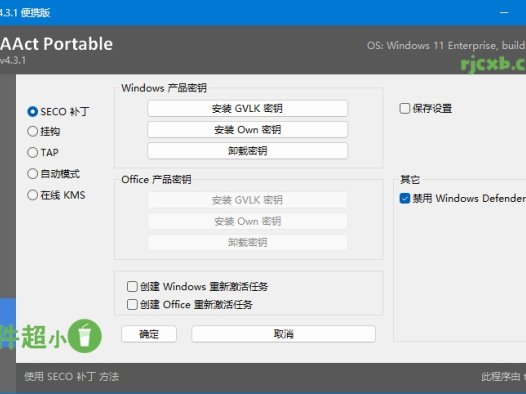The image size is (526, 394).
Task: Click the AAct Portable title text
Action: pos(56,44)
